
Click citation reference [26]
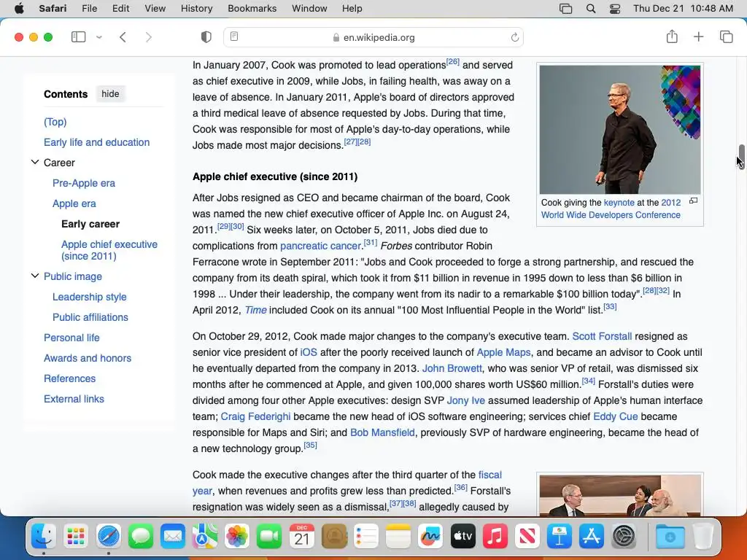coord(452,62)
